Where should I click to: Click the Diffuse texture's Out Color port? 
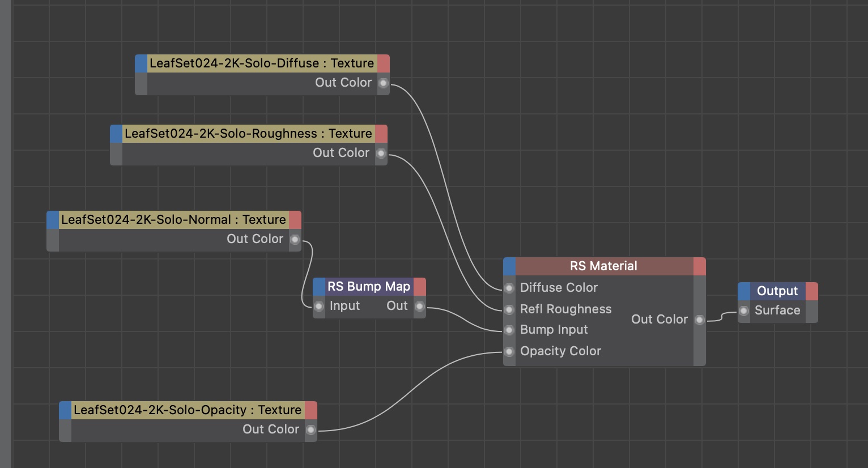384,83
